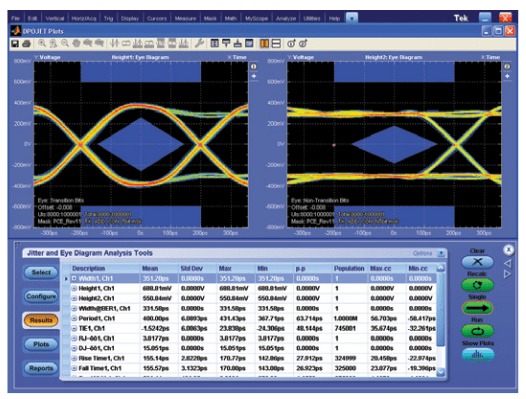The image size is (526, 399).
Task: Click the Clear X button
Action: pos(477,262)
